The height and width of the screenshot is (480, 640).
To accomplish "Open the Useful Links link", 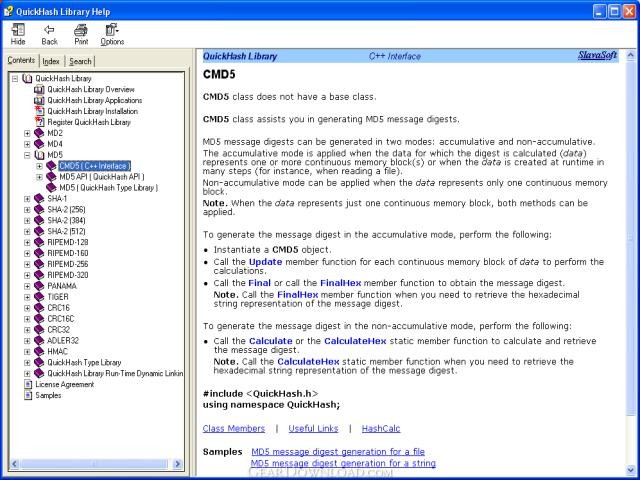I will click(x=313, y=429).
